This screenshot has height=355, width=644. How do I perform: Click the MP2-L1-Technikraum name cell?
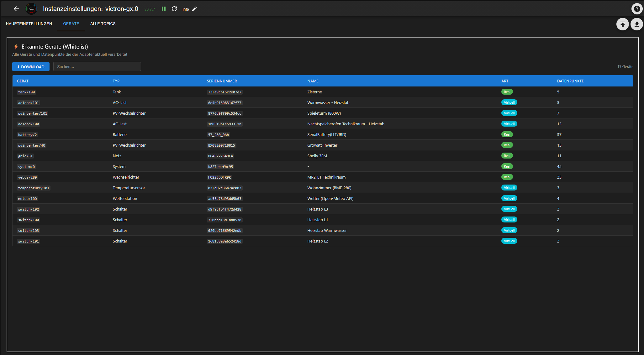pos(326,177)
